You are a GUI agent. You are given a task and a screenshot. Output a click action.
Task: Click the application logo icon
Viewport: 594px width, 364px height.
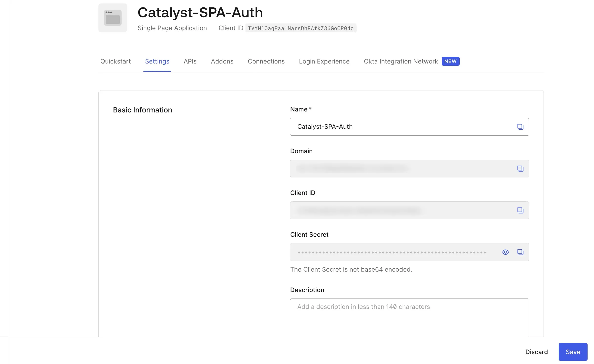[x=113, y=18]
